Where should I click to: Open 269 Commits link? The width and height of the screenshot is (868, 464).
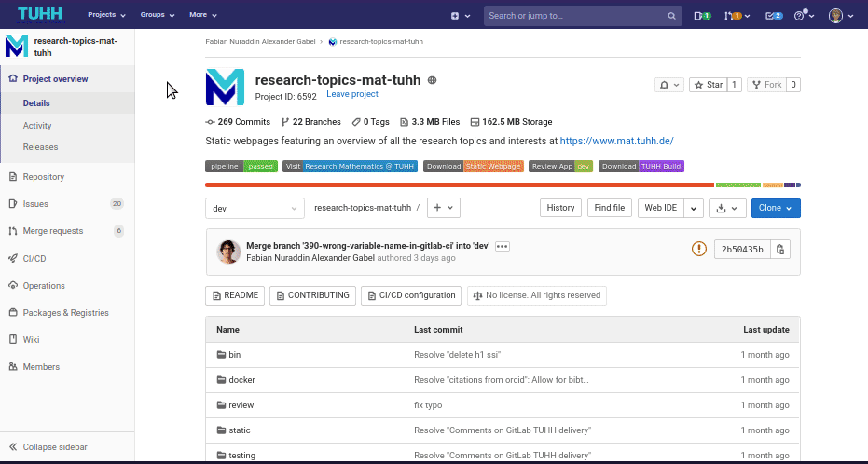coord(238,122)
